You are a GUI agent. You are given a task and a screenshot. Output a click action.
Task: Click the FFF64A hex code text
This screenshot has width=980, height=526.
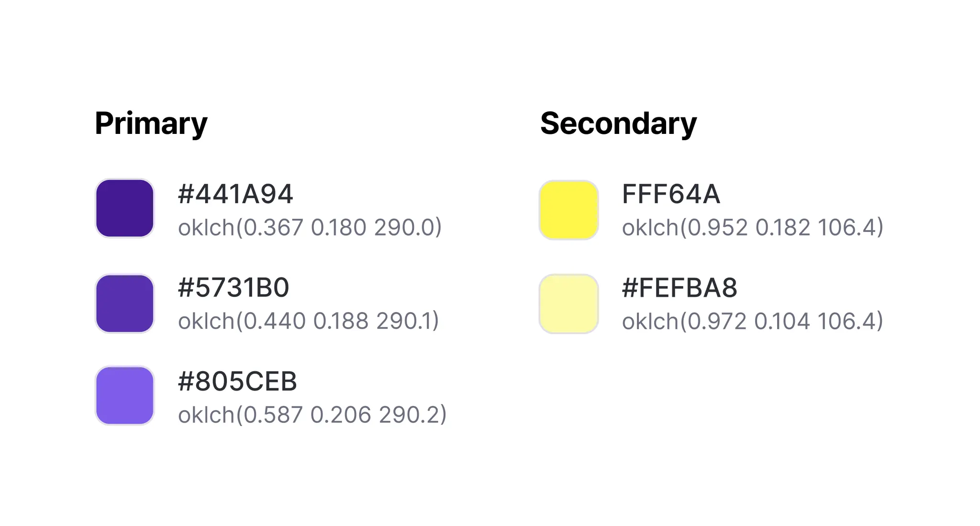[671, 194]
